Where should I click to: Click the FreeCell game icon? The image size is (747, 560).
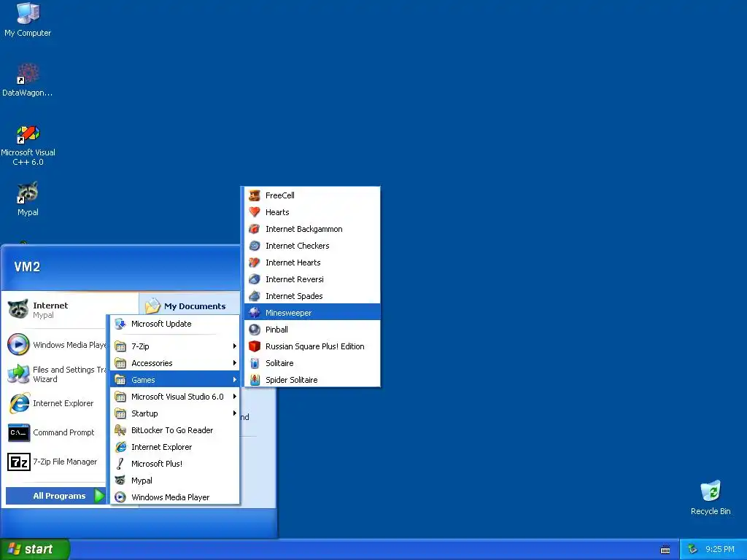[x=255, y=195]
